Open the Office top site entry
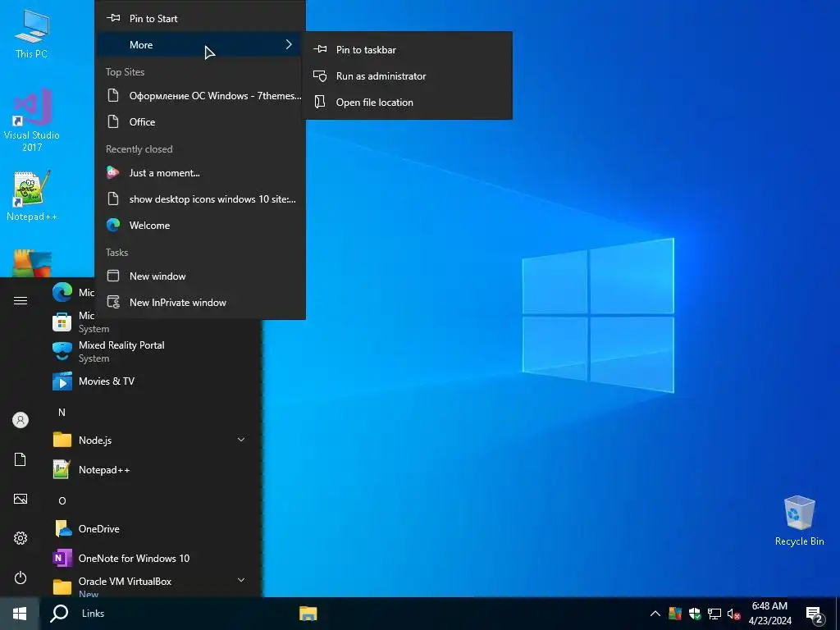 tap(200, 122)
